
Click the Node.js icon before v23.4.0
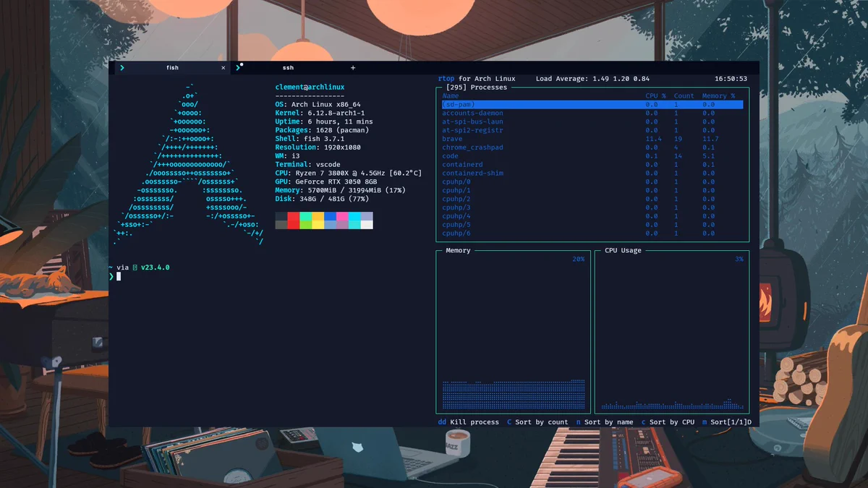135,267
